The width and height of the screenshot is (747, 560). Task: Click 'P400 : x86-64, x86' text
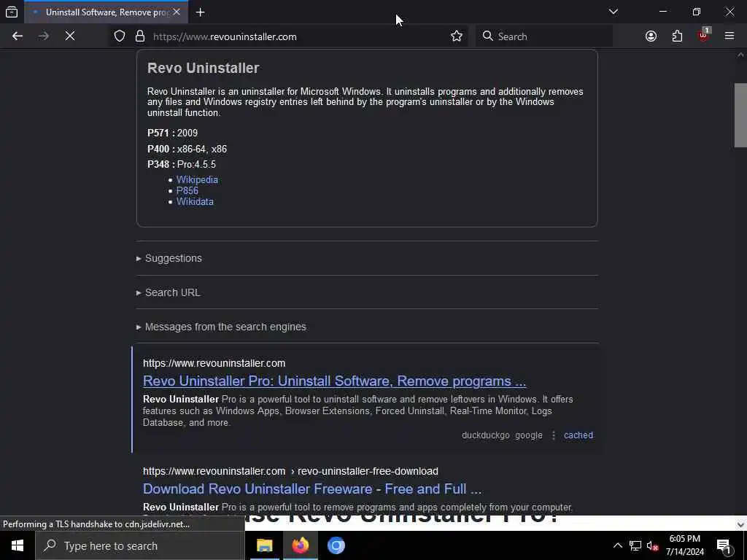(187, 149)
